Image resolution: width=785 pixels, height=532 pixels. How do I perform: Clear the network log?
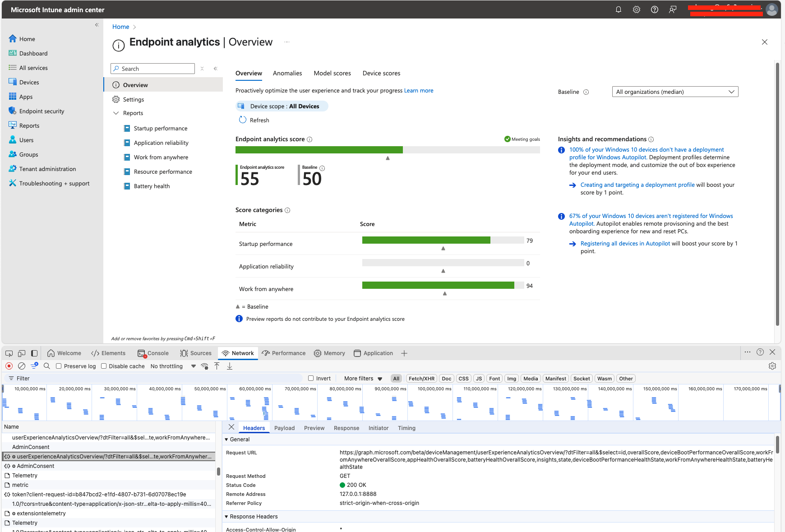pos(22,366)
